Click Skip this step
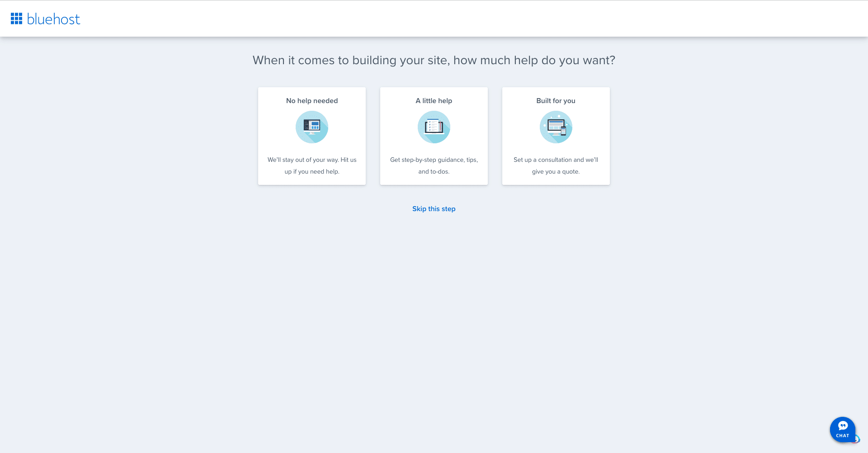This screenshot has width=868, height=453. pyautogui.click(x=434, y=208)
